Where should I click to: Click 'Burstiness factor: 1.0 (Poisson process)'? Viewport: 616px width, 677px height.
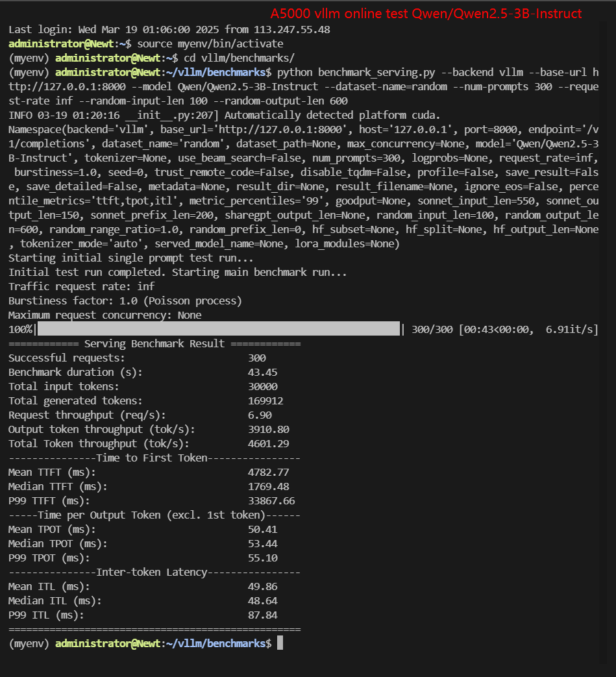125,301
